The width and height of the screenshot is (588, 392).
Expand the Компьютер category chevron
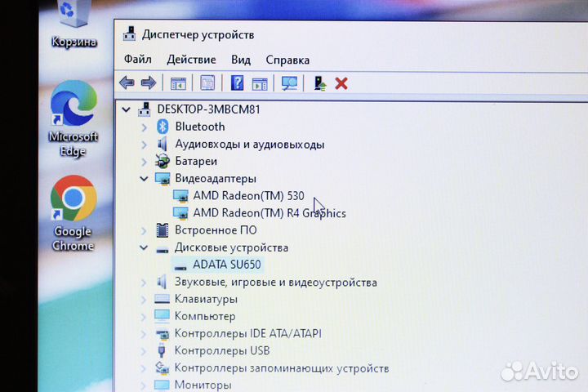(x=144, y=317)
